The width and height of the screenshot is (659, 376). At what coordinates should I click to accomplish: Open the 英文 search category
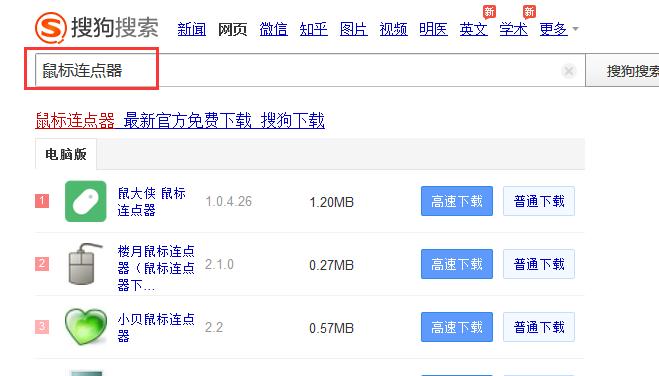474,29
